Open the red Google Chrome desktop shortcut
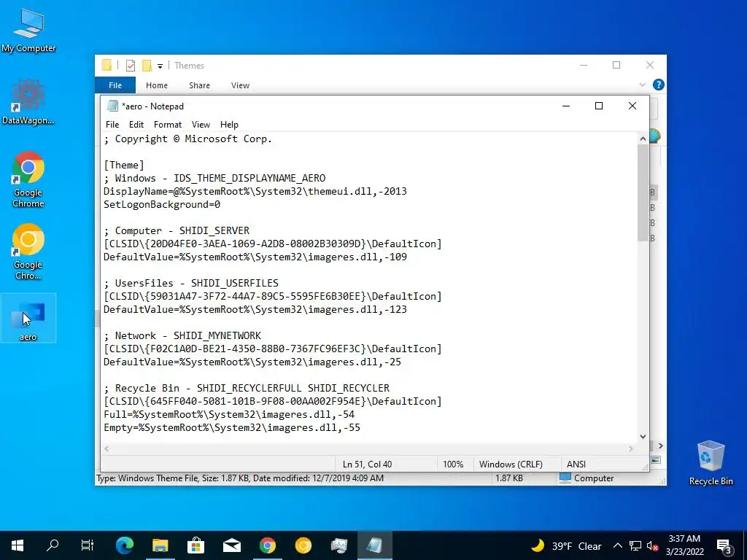The image size is (747, 560). (x=28, y=179)
